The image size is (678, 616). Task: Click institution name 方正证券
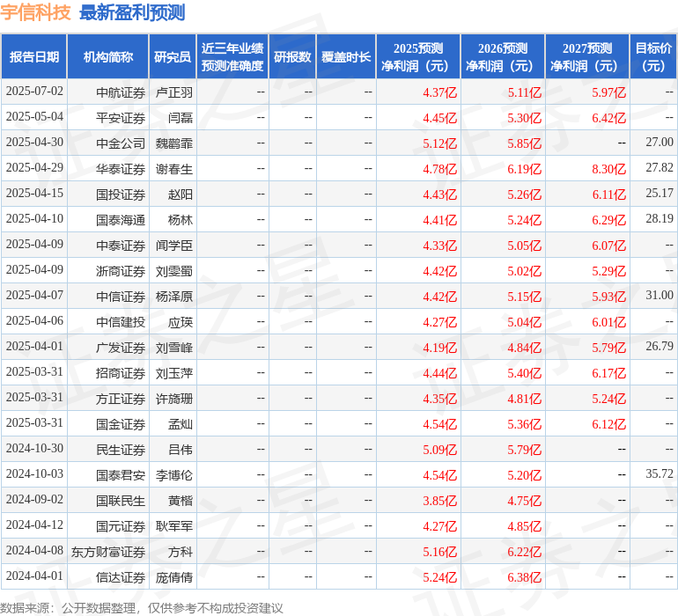click(x=121, y=399)
